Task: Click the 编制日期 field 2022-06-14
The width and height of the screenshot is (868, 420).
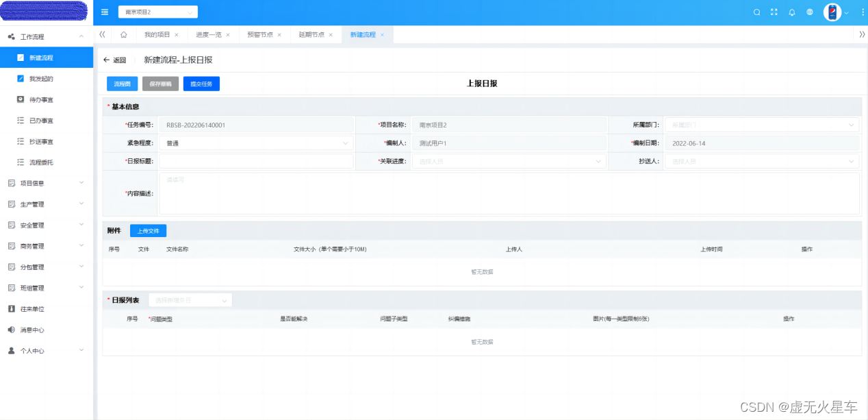Action: click(762, 143)
